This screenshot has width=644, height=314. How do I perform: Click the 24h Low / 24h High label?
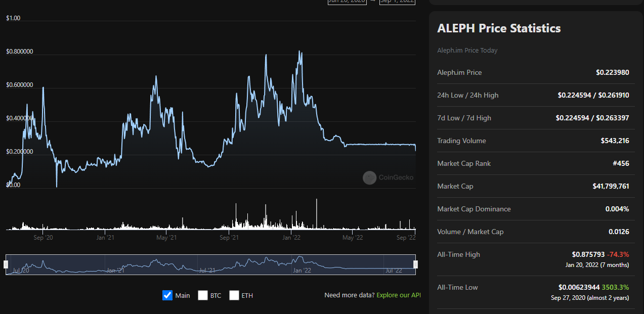(x=467, y=95)
